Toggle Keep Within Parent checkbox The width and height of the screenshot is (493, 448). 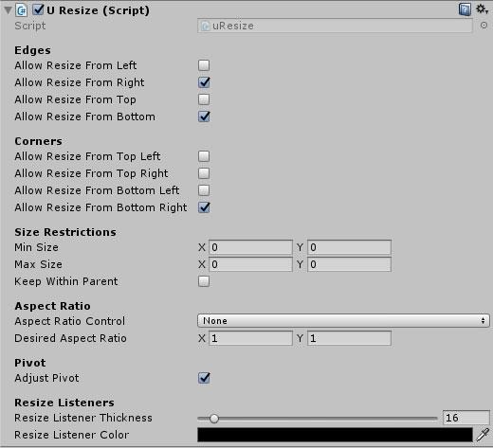pos(204,281)
